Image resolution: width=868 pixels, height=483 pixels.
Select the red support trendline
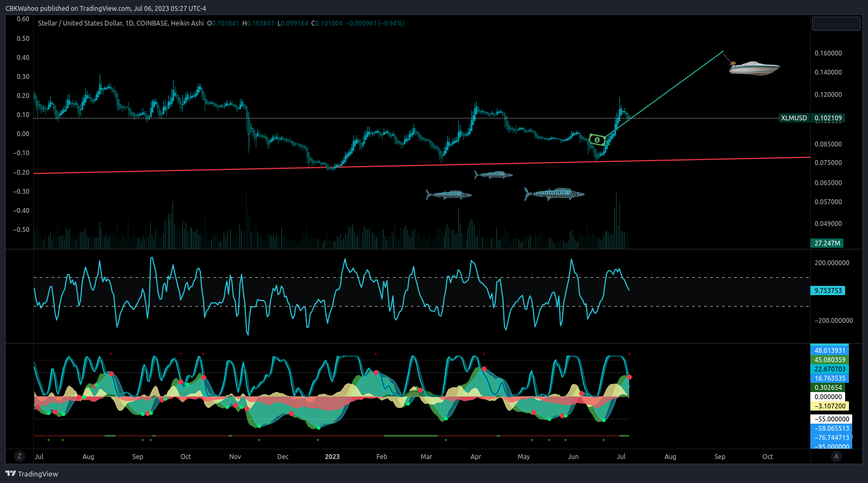(x=422, y=165)
